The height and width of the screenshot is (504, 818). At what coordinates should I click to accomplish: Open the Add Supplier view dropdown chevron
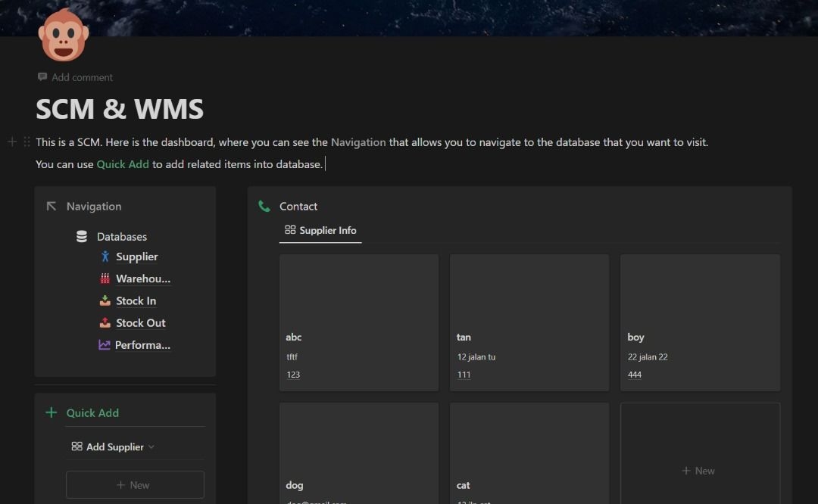tap(151, 447)
